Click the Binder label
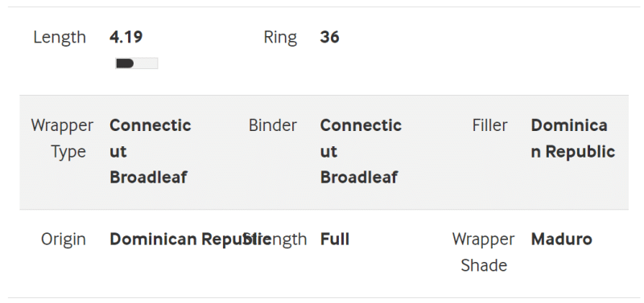 [x=273, y=125]
